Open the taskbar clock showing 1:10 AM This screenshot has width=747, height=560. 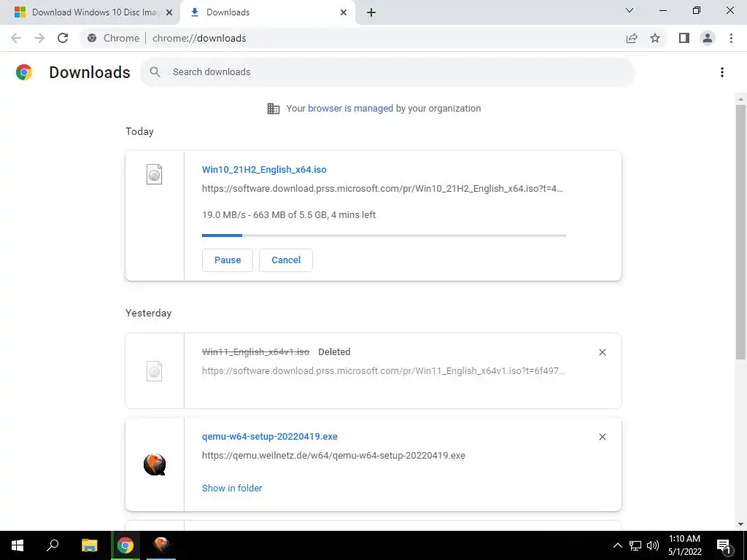(x=684, y=545)
